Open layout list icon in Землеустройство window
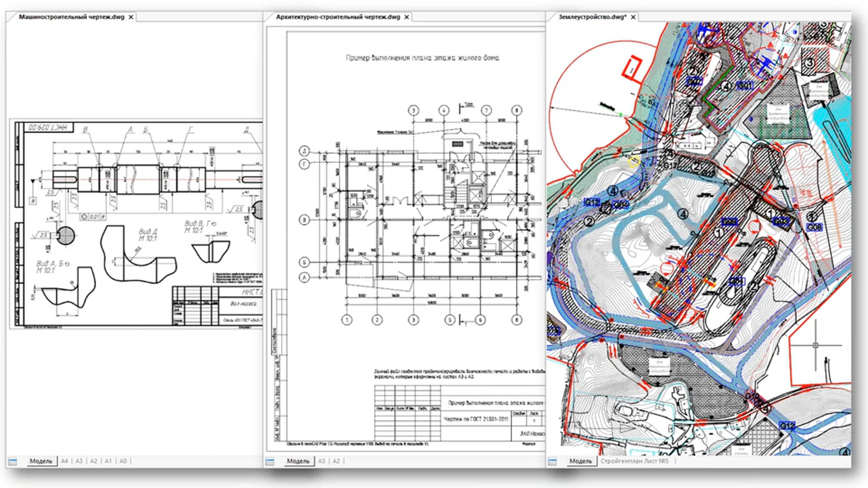This screenshot has height=488, width=868. 552,462
